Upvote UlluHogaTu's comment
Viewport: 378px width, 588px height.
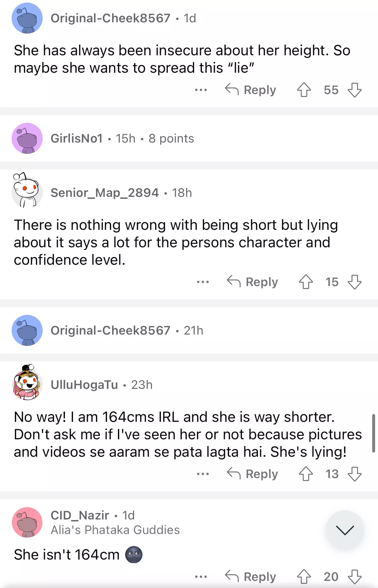(x=306, y=474)
